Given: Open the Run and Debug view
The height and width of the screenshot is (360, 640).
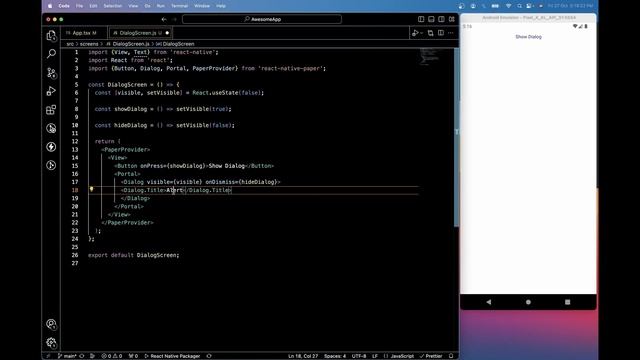Looking at the screenshot, I should 51,91.
